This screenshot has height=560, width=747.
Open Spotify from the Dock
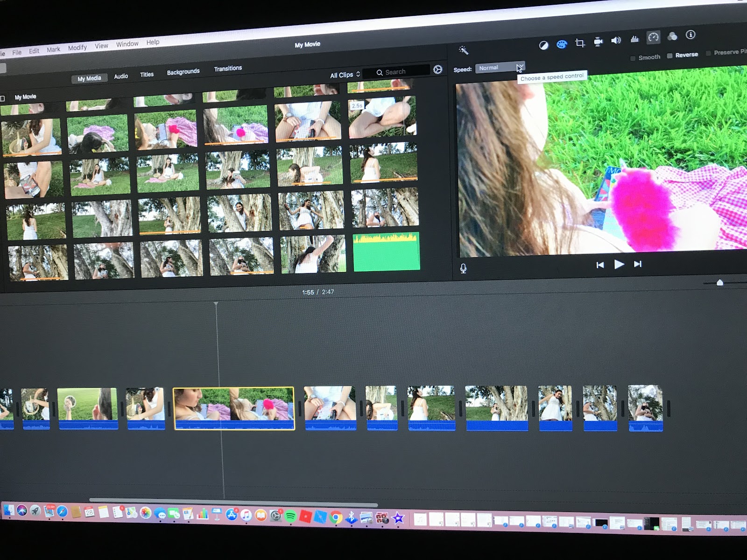(290, 516)
